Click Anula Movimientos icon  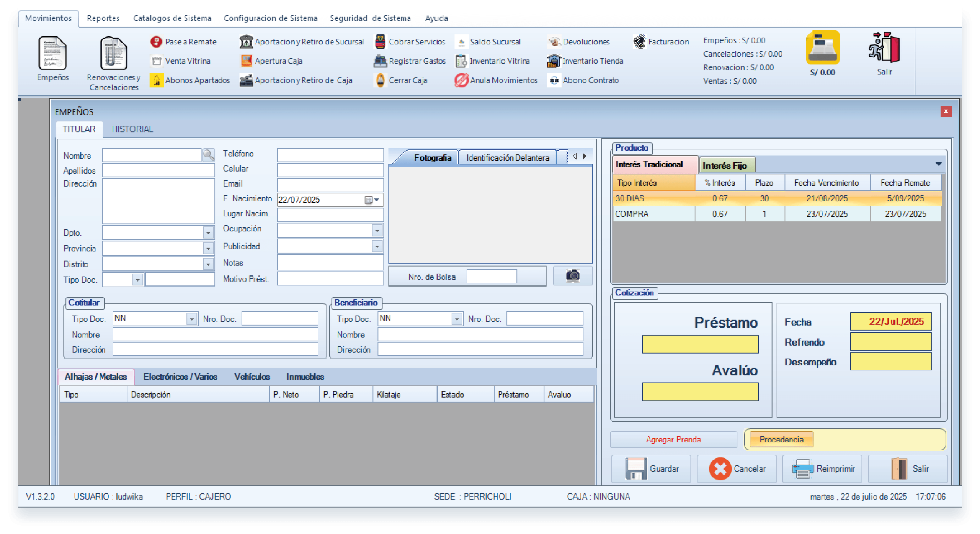(461, 80)
